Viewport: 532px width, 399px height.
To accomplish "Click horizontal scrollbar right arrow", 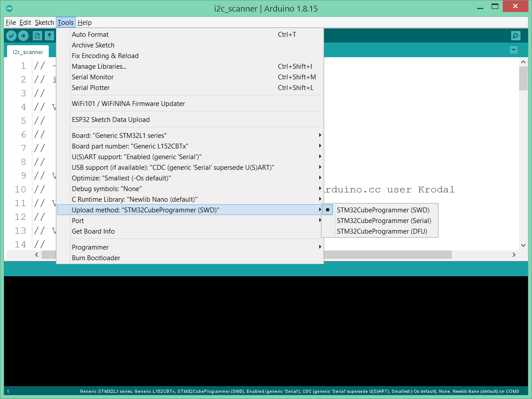I will [514, 255].
